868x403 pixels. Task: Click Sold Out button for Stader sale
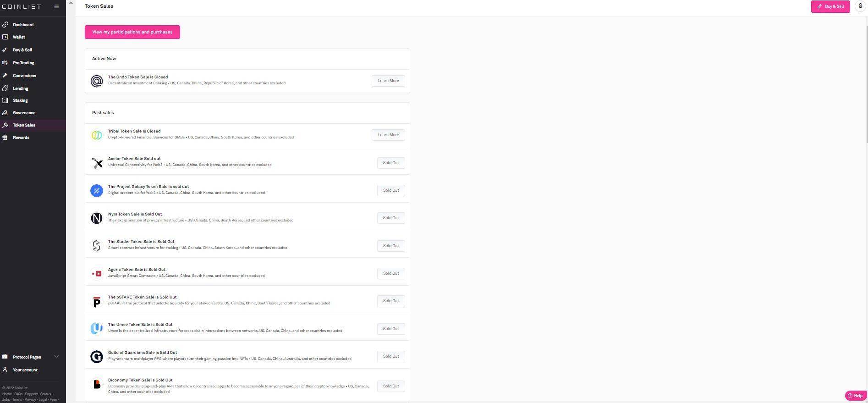391,246
